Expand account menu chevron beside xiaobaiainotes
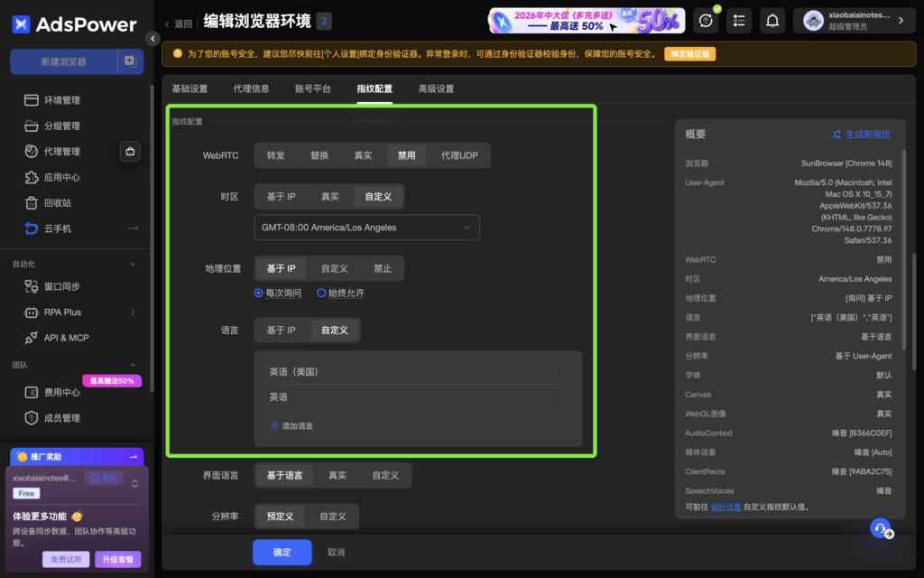This screenshot has height=578, width=924. [901, 21]
